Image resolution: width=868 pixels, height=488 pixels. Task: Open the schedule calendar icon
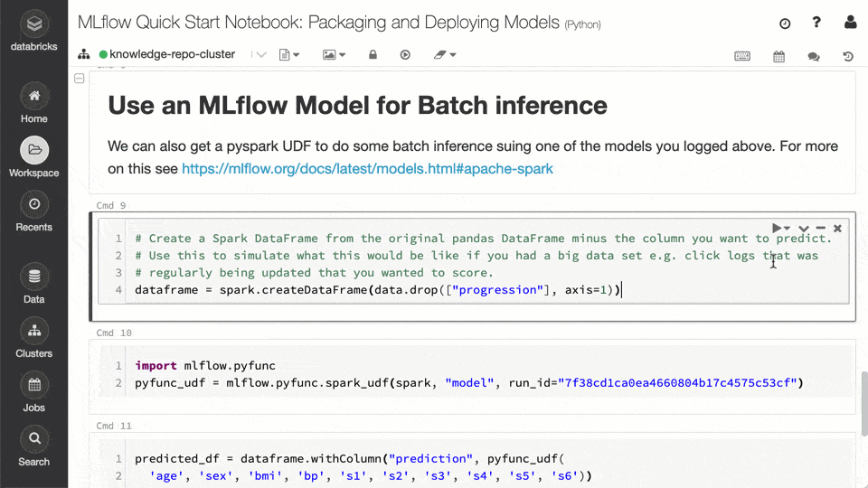(x=778, y=56)
